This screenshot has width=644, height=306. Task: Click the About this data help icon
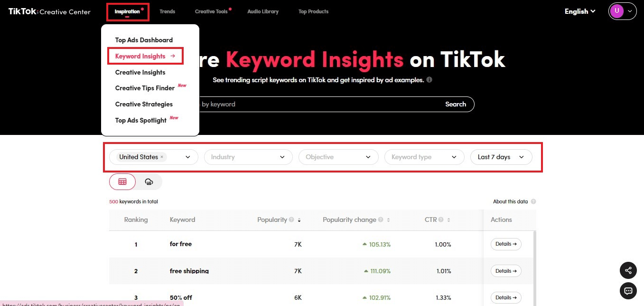(534, 201)
